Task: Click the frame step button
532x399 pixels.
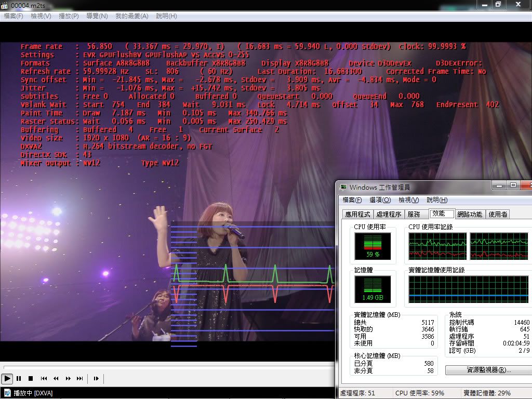Action: (96, 379)
